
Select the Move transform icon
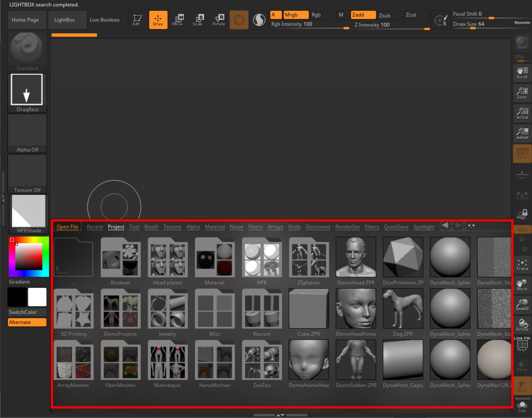click(x=178, y=20)
